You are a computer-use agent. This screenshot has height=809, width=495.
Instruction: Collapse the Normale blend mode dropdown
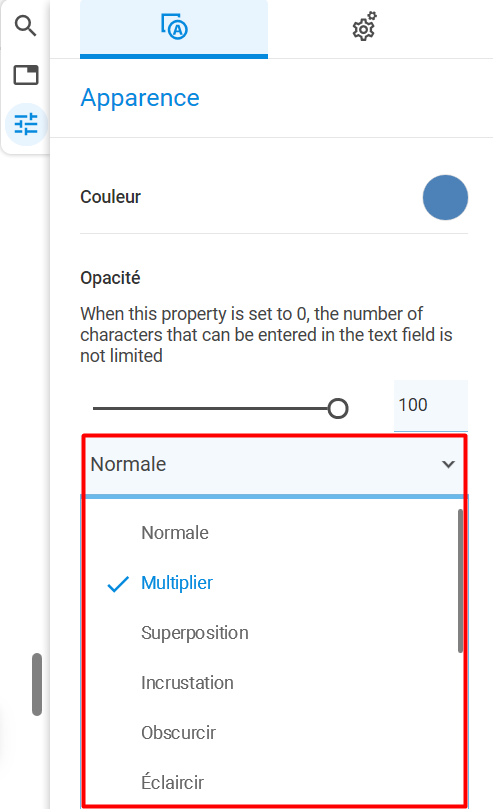tap(274, 464)
